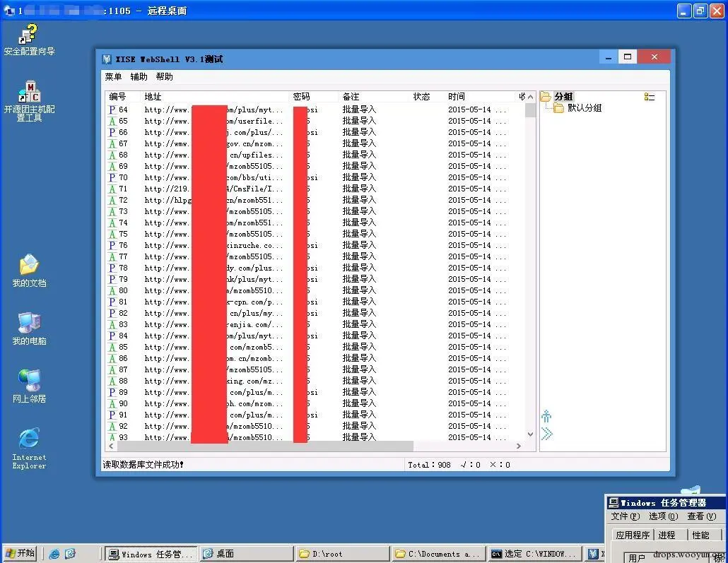This screenshot has width=728, height=563.
Task: Switch to 选定 C:\WINDOW command prompt taskbar button
Action: point(534,554)
